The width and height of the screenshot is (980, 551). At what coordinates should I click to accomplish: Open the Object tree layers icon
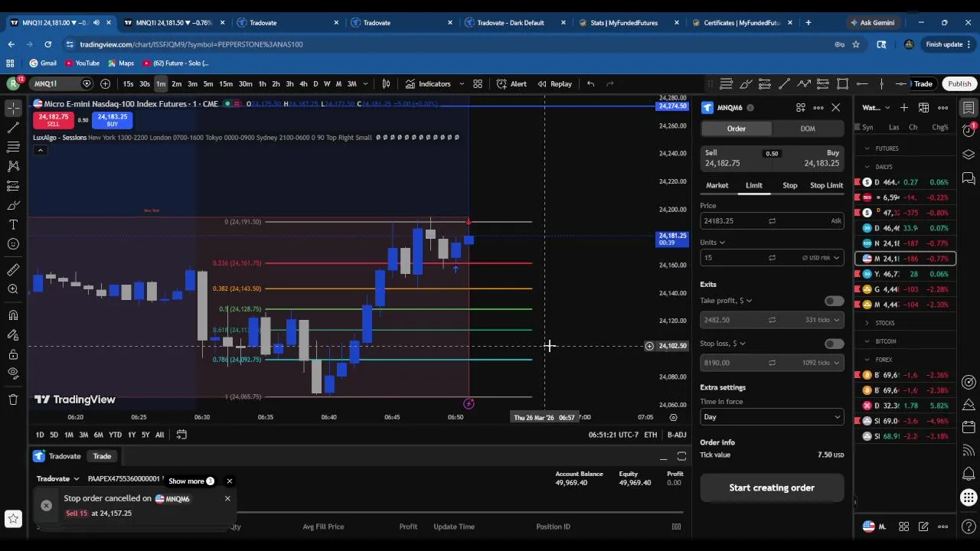point(969,155)
